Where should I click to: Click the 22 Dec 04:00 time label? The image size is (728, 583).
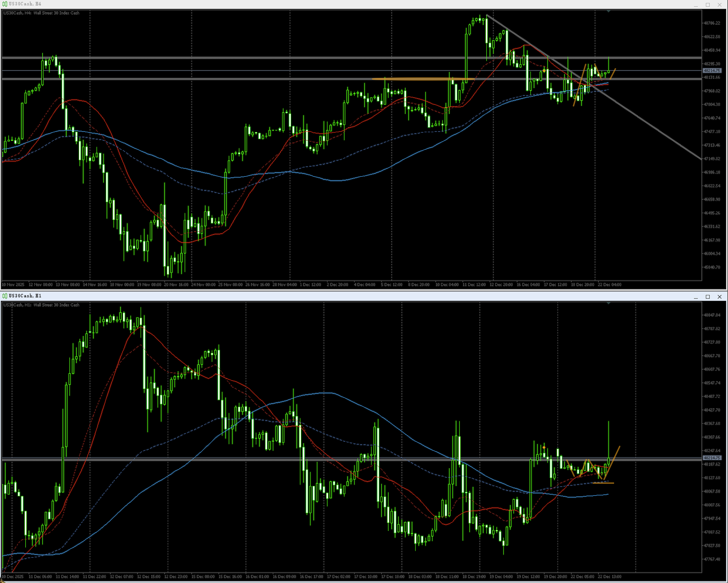[610, 285]
